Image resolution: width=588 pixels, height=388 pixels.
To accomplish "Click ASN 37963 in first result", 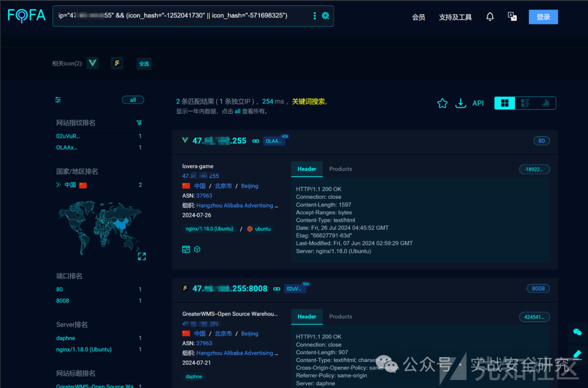I will tap(204, 196).
